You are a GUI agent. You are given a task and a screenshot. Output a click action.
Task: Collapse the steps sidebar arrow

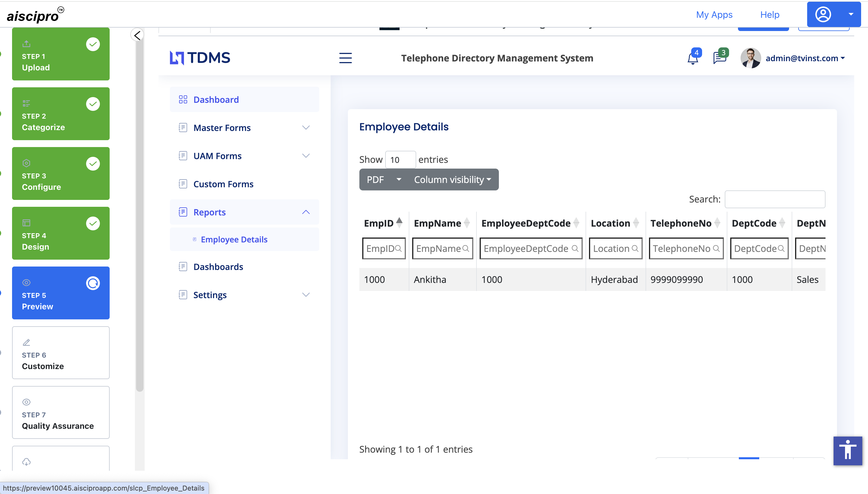tap(137, 35)
